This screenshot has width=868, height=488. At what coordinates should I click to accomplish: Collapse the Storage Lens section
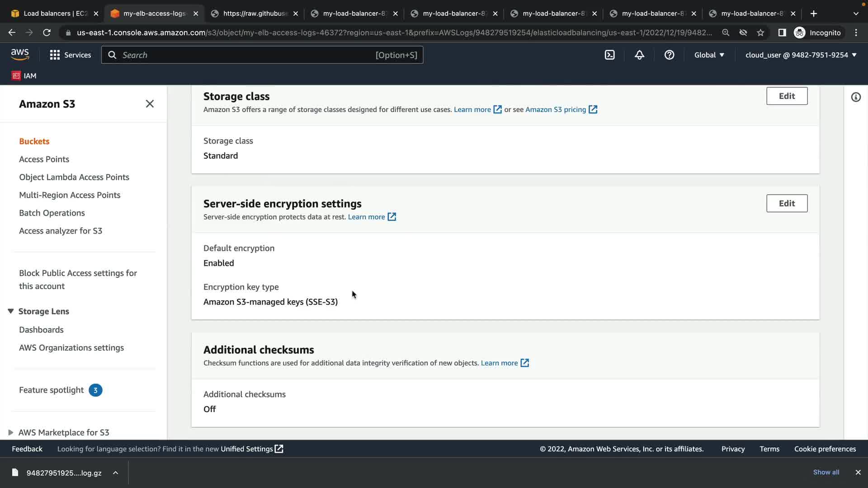11,311
